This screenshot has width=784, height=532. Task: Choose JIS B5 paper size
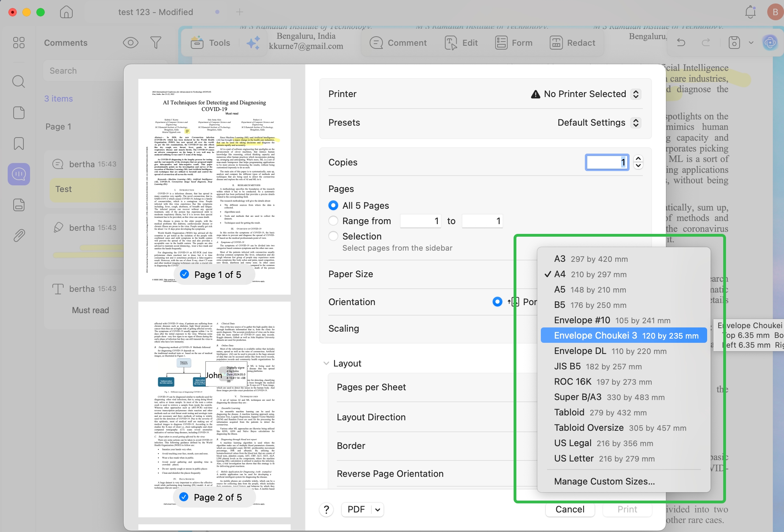click(x=624, y=367)
